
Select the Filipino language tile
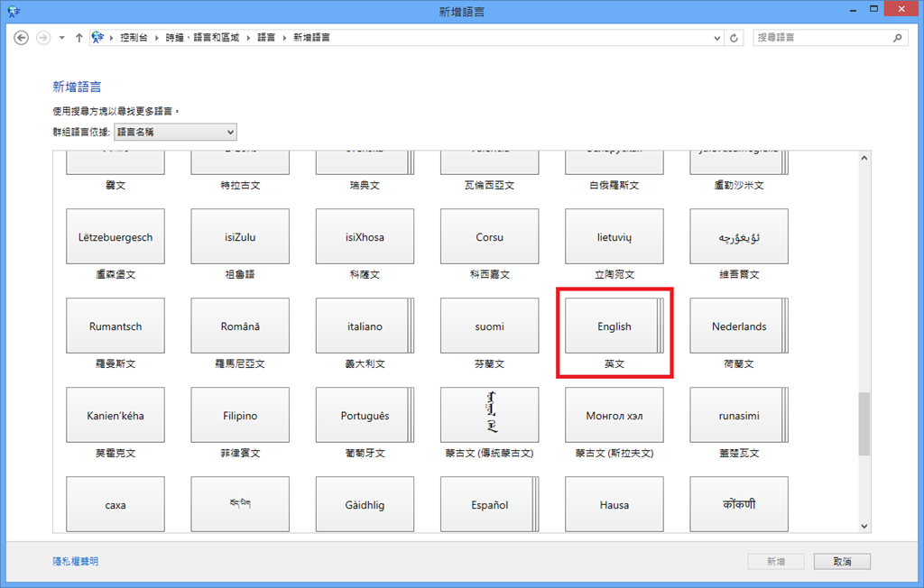240,415
